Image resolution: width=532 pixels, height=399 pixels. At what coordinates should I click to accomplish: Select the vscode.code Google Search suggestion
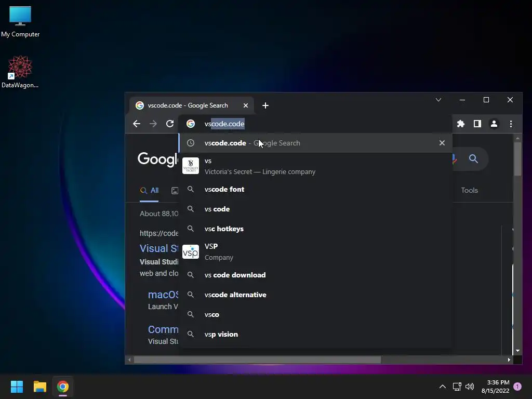(x=315, y=143)
